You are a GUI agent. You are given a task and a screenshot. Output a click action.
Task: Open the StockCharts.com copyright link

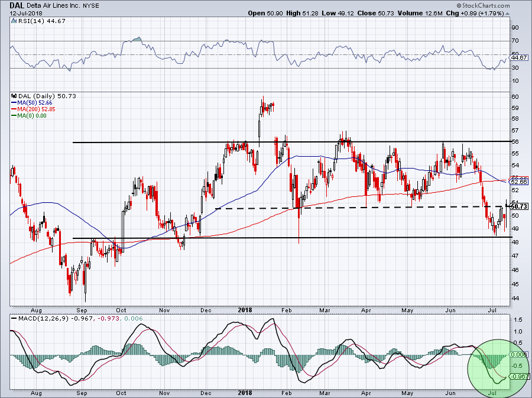483,5
